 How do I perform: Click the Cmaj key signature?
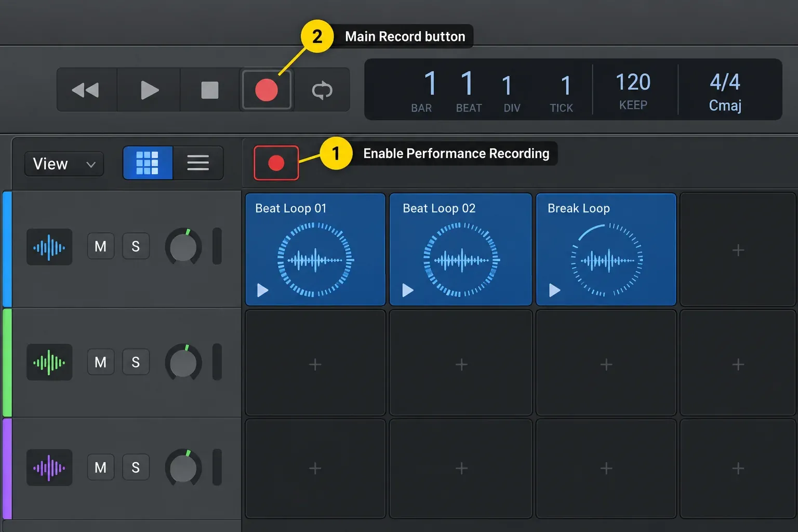(x=725, y=105)
